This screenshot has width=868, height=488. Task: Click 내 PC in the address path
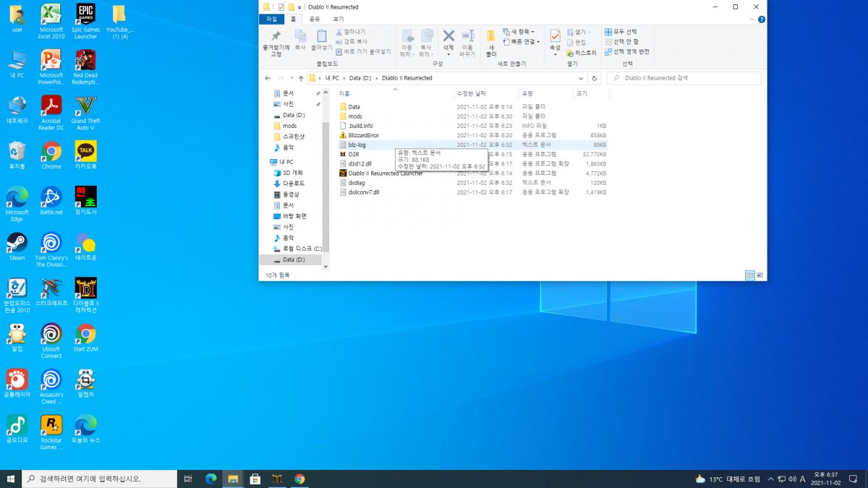331,78
